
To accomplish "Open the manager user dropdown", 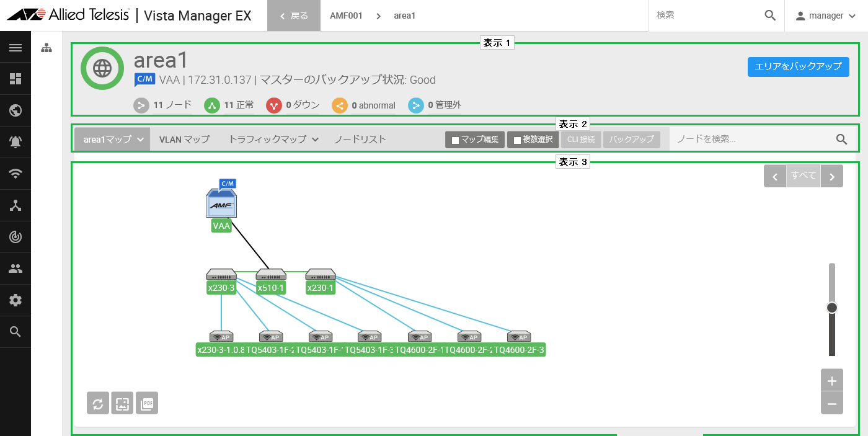I will (x=826, y=16).
